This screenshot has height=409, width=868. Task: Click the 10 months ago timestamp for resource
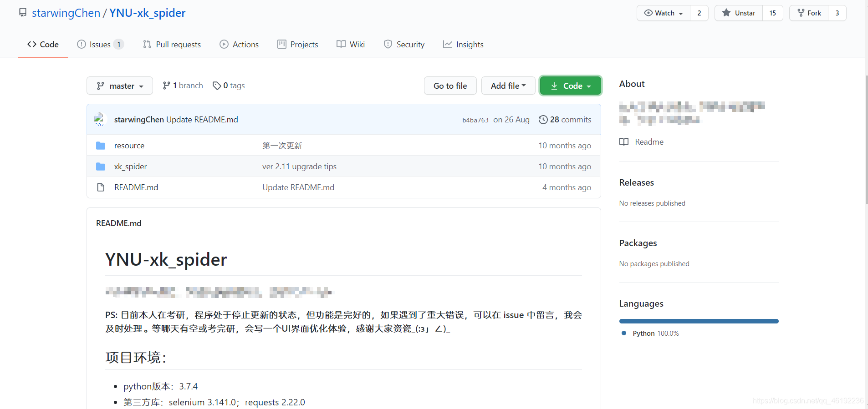(x=565, y=146)
